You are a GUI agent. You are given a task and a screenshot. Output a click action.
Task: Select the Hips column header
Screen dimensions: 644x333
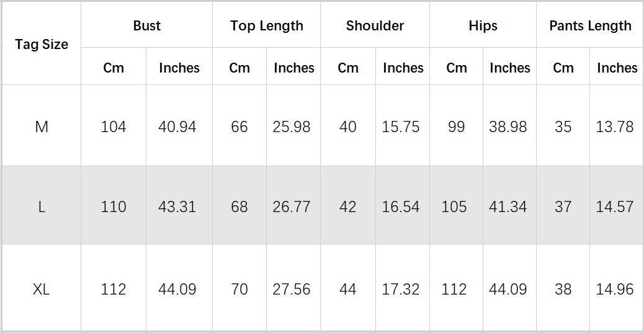[x=483, y=26]
